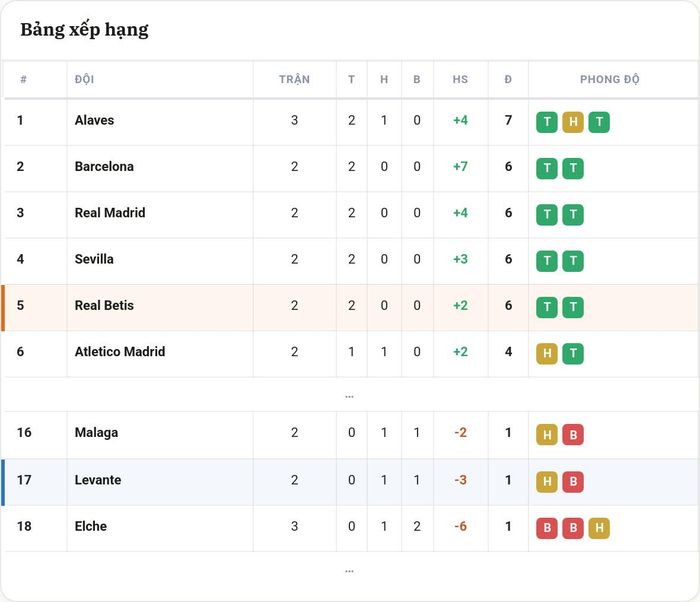Click Levante's red B form badge

tap(573, 481)
